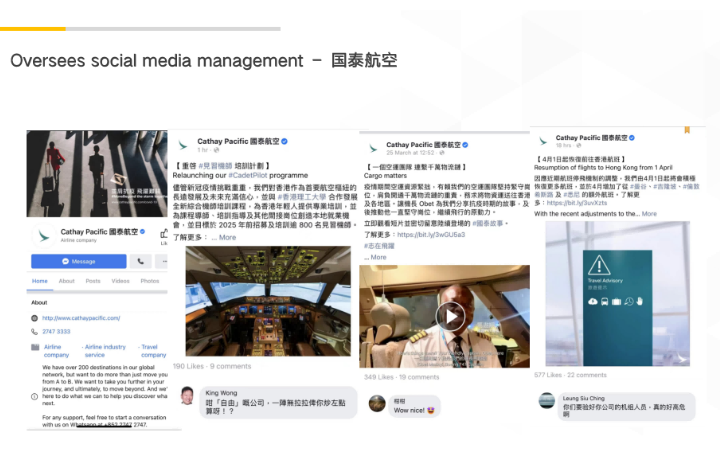Click Leung Siu Ching commenter name
The image size is (720, 450).
pos(584,399)
